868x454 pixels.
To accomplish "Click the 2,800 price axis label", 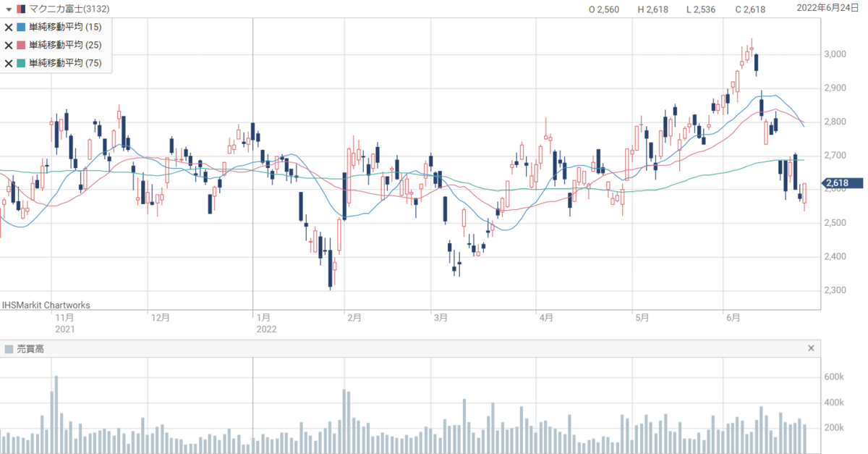I will 835,122.
